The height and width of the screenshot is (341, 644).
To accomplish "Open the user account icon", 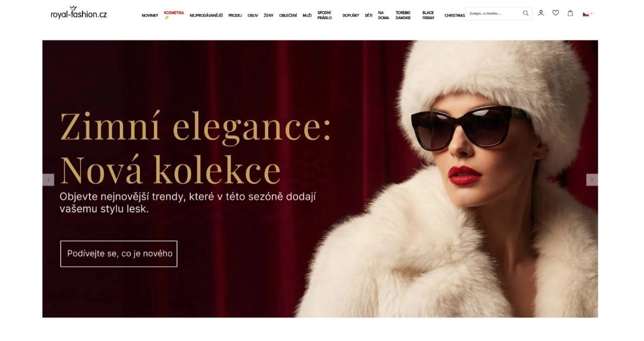I will tap(541, 13).
